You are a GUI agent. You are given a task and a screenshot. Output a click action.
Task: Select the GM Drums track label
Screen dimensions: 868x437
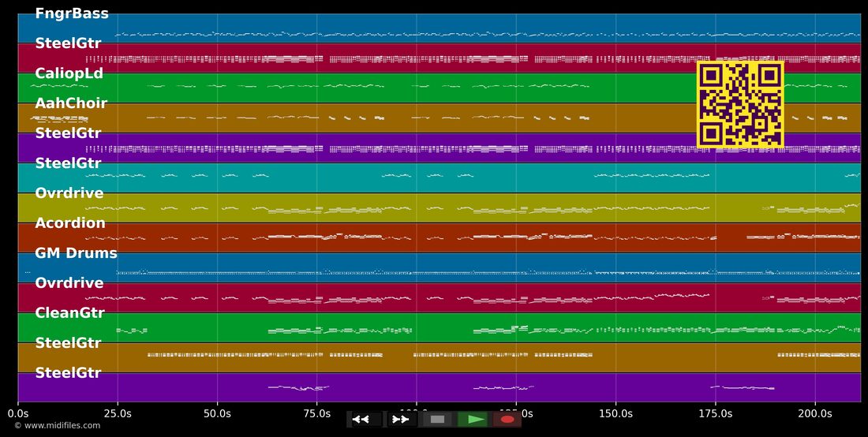point(76,252)
